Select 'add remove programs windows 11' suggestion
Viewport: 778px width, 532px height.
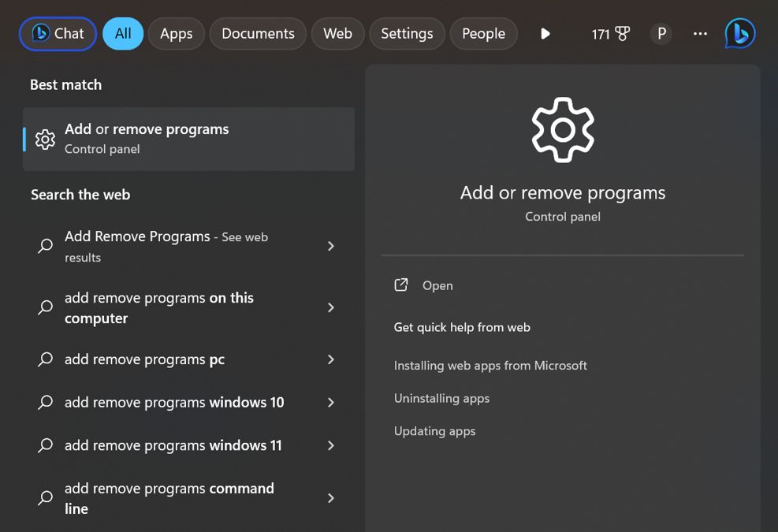click(x=173, y=445)
